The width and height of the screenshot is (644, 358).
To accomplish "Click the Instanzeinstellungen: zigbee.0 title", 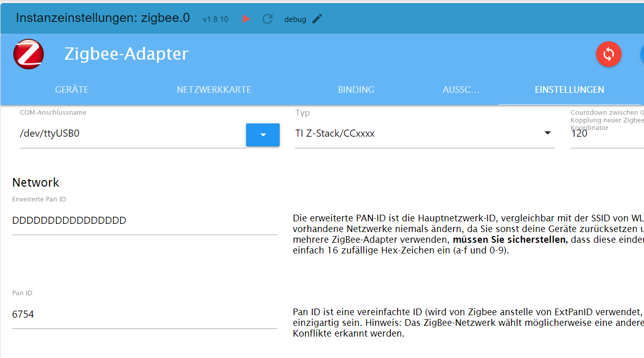I will pyautogui.click(x=103, y=18).
